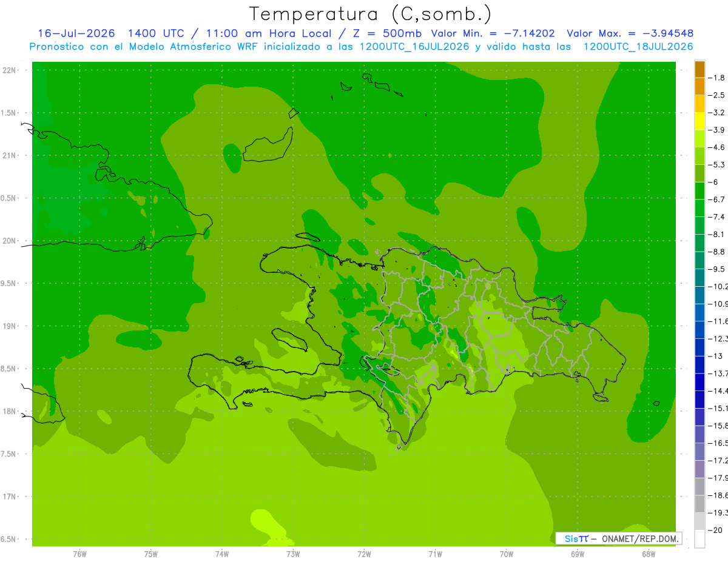Click the '73W' longitude label
The image size is (728, 562).
[293, 554]
